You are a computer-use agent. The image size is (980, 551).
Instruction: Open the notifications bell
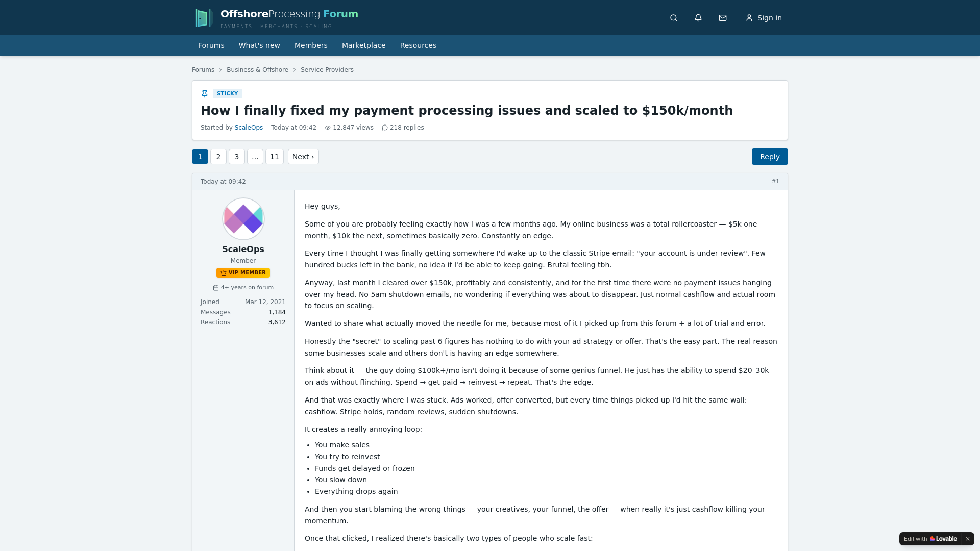click(698, 18)
